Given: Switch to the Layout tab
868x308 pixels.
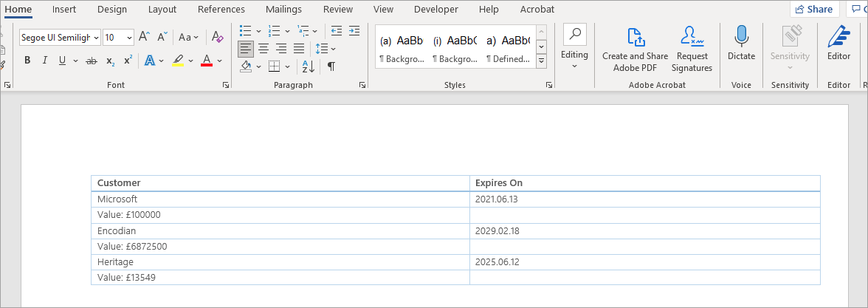Looking at the screenshot, I should tap(162, 10).
